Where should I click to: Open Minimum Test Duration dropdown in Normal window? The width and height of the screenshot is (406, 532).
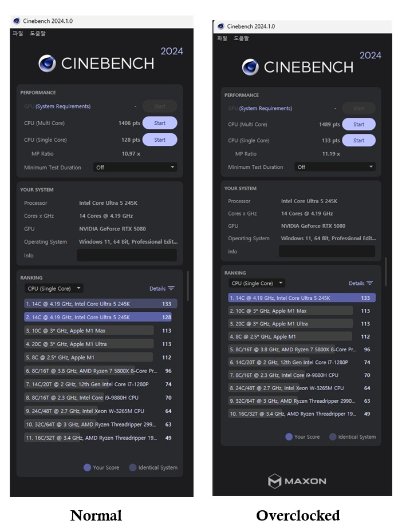(135, 167)
